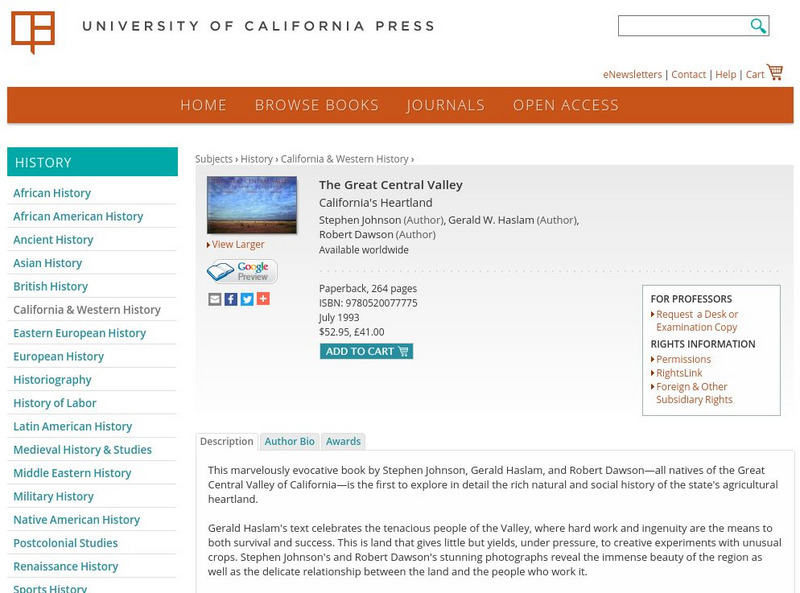Share the book via email icon
This screenshot has height=593, width=800.
215,299
